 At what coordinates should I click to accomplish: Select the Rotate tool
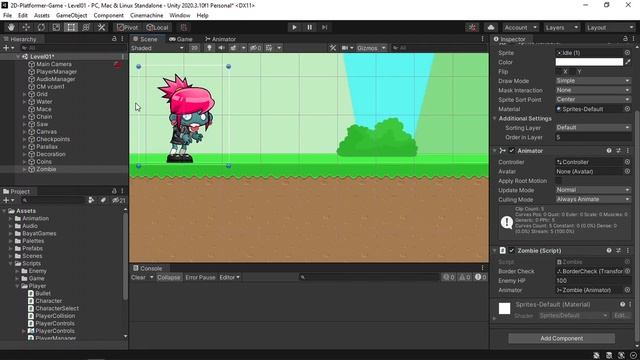(x=41, y=27)
